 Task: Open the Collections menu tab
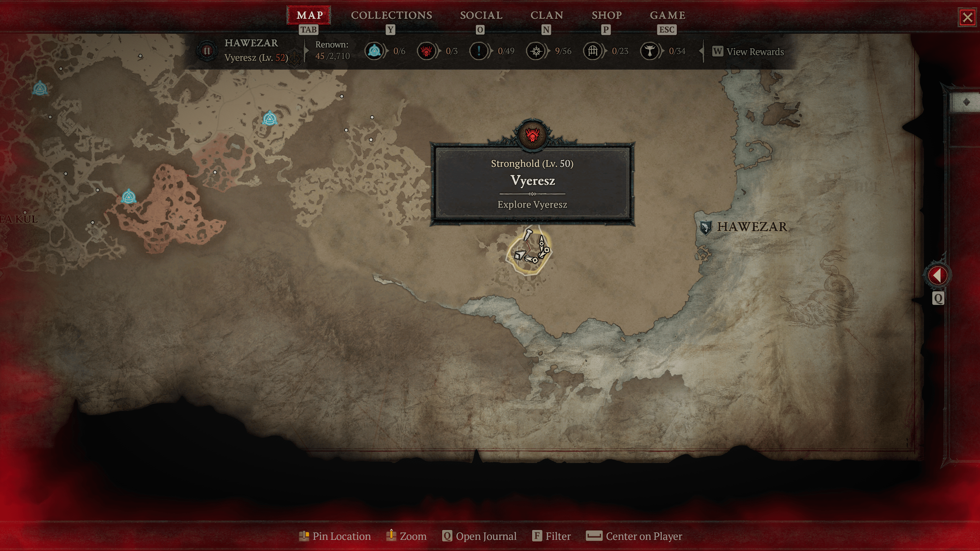pyautogui.click(x=390, y=15)
